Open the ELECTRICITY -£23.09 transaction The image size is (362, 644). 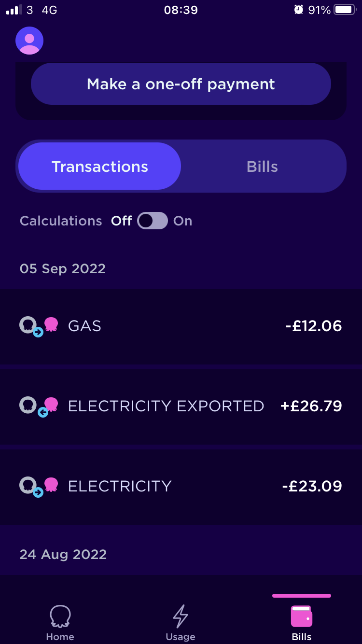181,486
